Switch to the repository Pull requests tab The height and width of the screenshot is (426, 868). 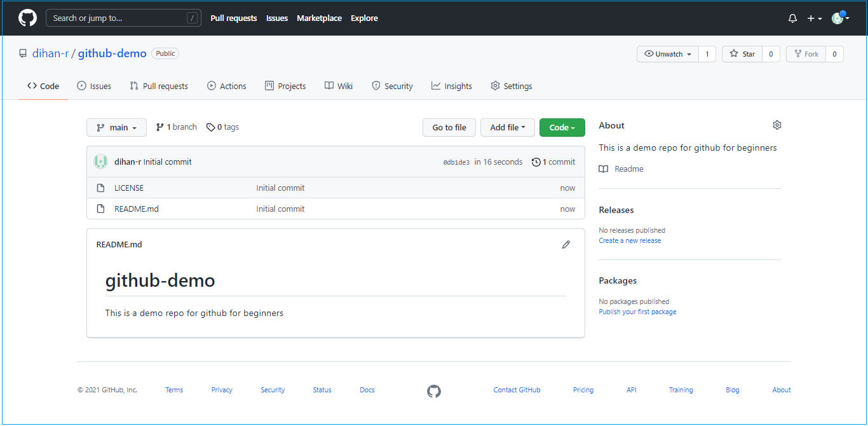click(159, 86)
